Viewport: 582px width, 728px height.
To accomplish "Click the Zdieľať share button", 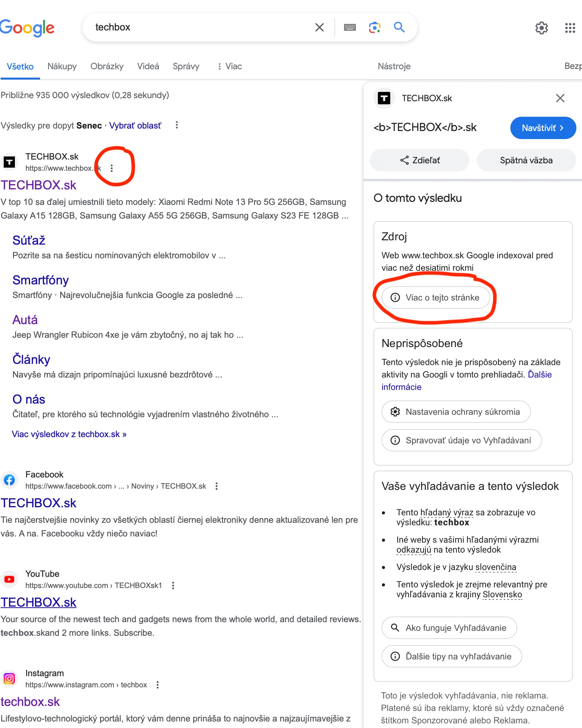I will [x=419, y=161].
